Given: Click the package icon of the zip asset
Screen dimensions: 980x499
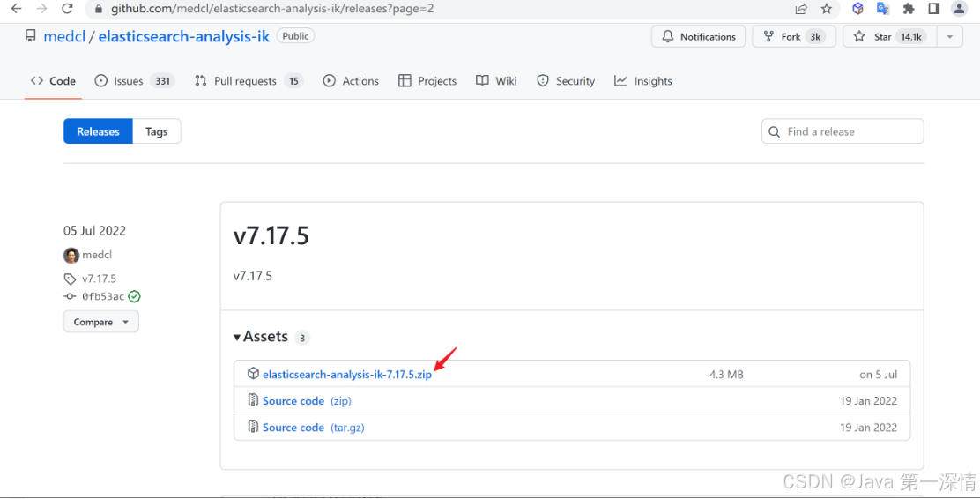Looking at the screenshot, I should (253, 373).
